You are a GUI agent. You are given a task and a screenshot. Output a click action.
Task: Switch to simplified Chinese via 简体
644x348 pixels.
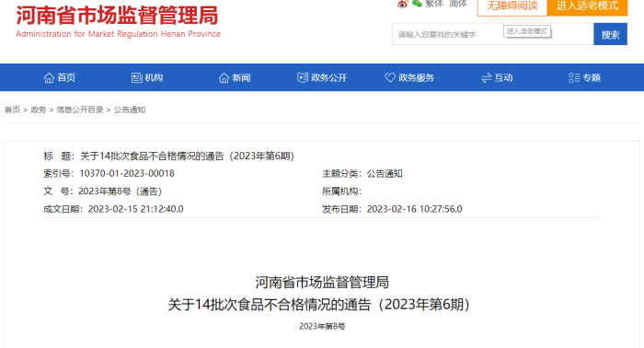(458, 4)
